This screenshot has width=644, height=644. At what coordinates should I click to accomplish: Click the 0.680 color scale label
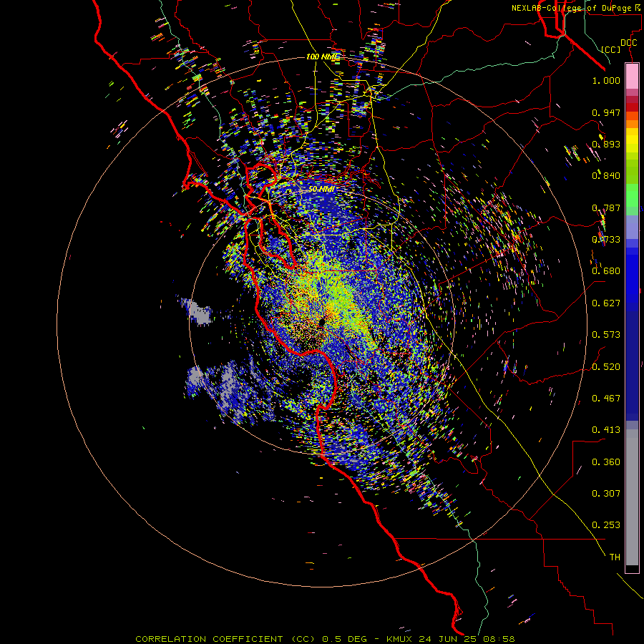[x=606, y=271]
